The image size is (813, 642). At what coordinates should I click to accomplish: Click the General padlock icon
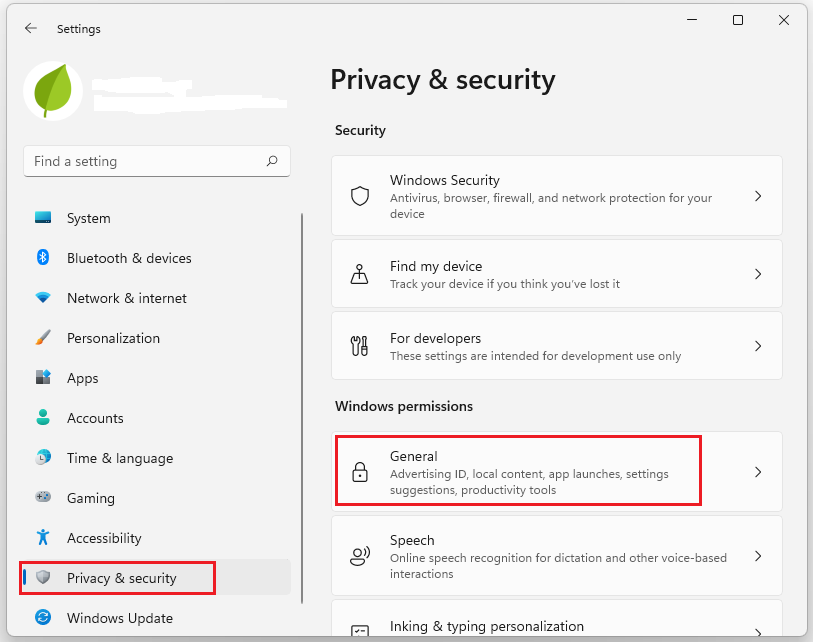(360, 472)
